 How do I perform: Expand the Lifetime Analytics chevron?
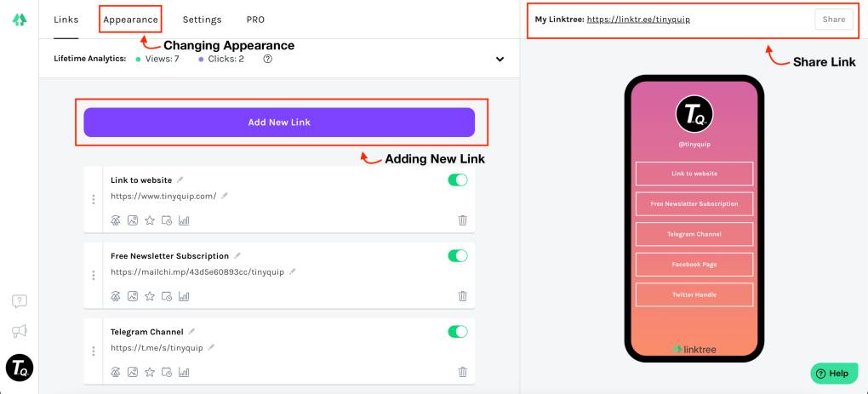(500, 60)
